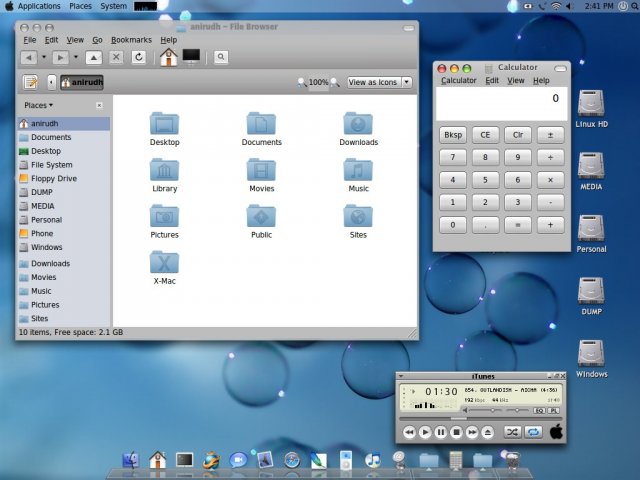Toggle EQ window in iTunes player

point(539,411)
